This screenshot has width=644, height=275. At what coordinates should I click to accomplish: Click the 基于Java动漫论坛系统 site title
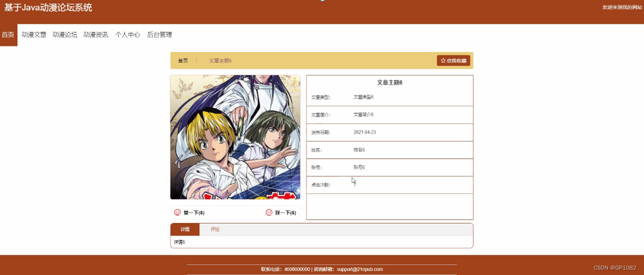tap(48, 8)
